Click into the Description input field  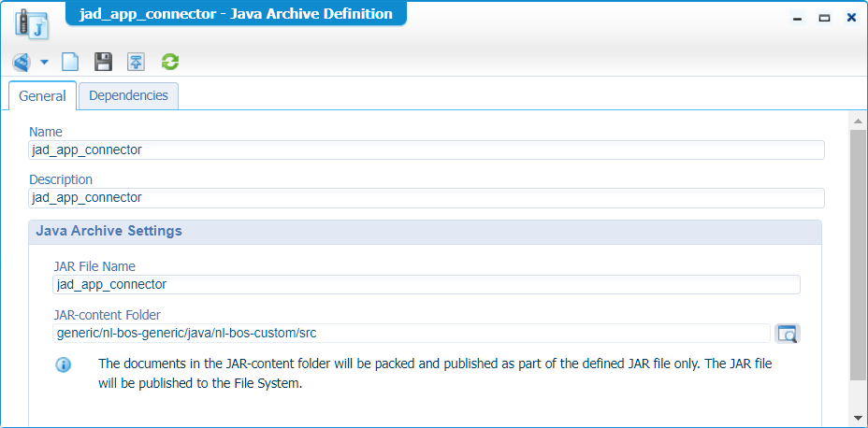tap(427, 197)
